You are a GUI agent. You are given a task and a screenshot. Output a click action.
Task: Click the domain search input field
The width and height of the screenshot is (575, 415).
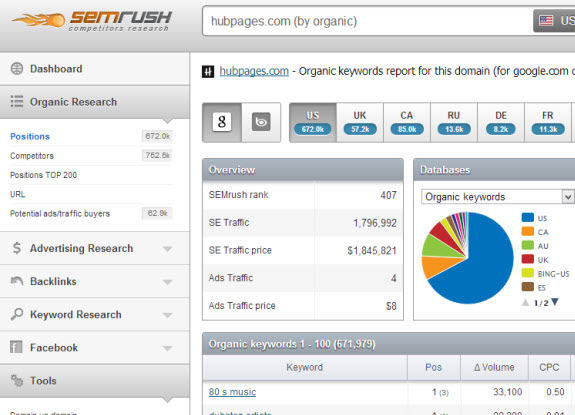(367, 21)
